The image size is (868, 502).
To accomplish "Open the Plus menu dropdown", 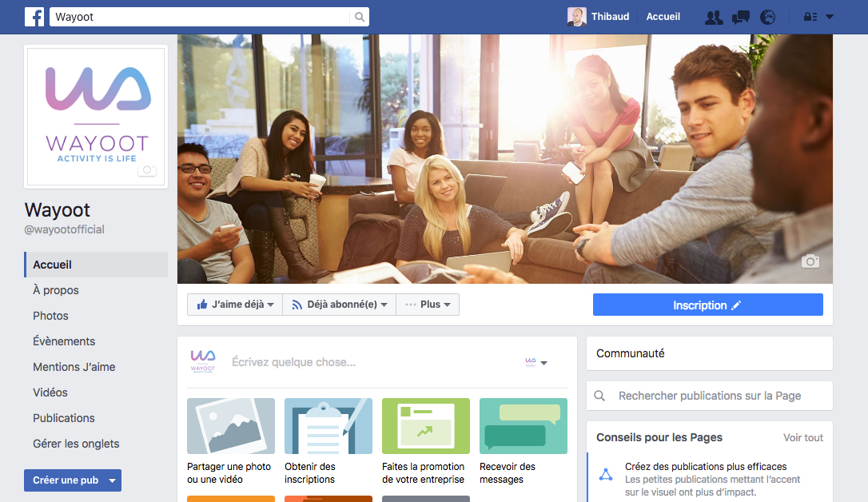I will coord(428,305).
